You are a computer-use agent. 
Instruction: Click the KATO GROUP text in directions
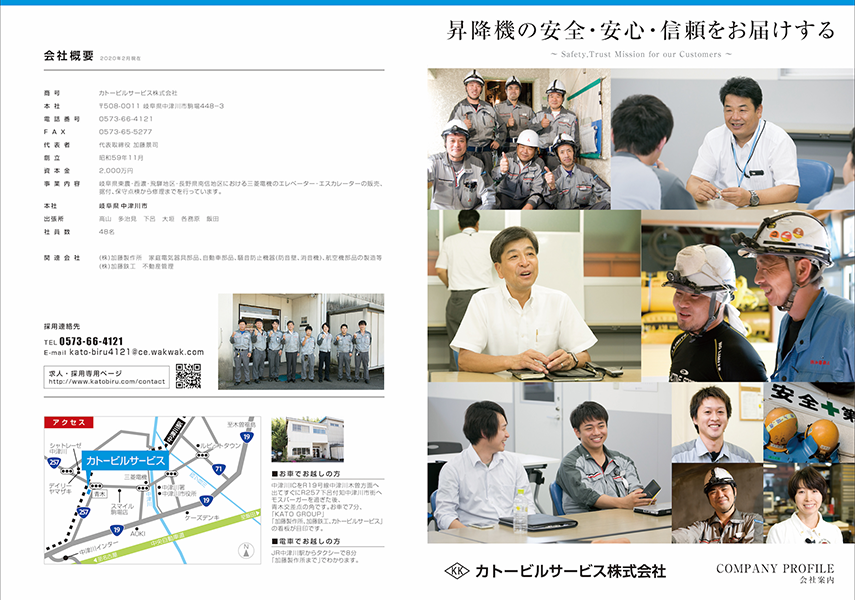point(298,514)
